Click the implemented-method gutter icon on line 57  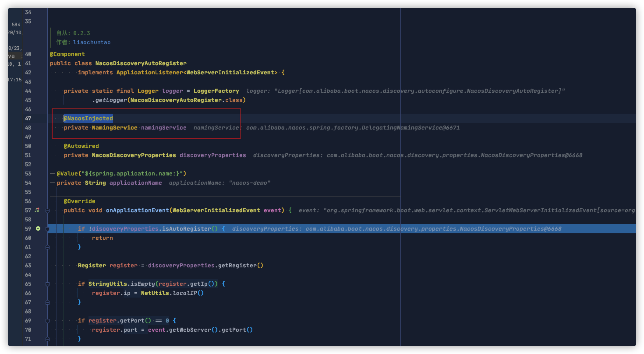(37, 210)
